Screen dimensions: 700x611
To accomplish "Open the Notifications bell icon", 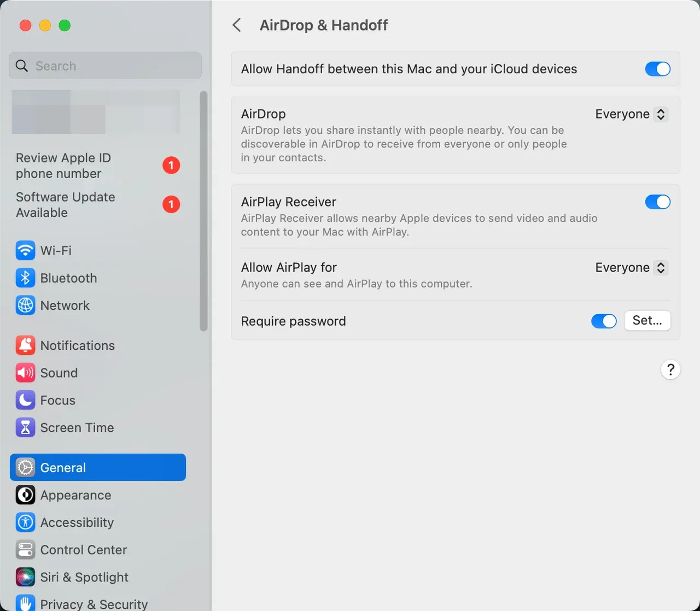I will pos(25,345).
